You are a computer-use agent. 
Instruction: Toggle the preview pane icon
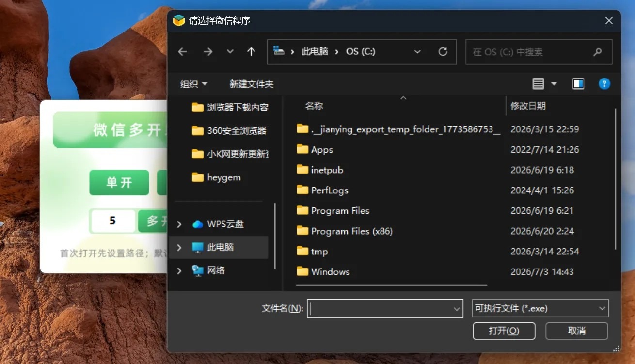click(x=578, y=84)
